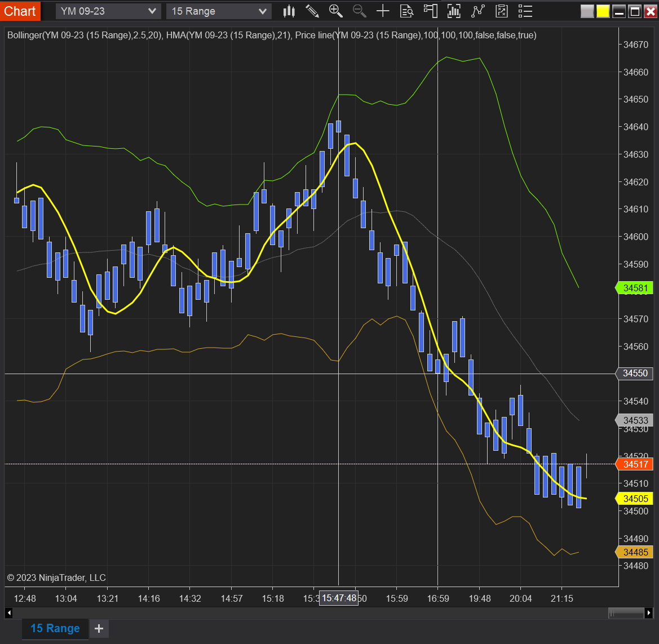
Task: Open the 15 Range interval dropdown
Action: [218, 11]
